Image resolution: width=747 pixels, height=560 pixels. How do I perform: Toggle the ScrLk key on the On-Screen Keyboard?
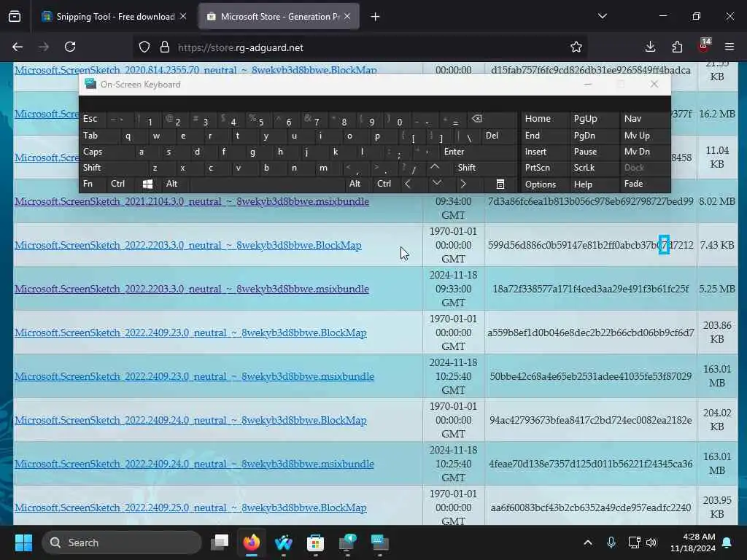point(584,168)
